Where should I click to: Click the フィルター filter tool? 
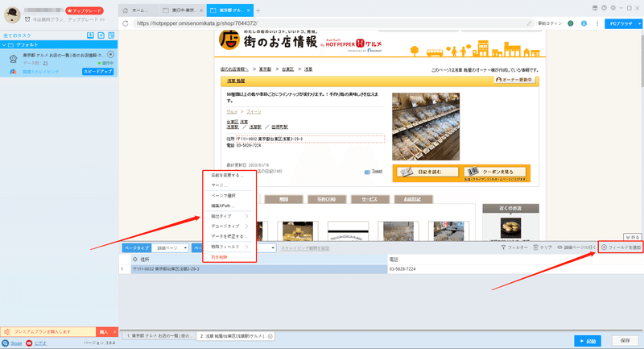pyautogui.click(x=514, y=247)
